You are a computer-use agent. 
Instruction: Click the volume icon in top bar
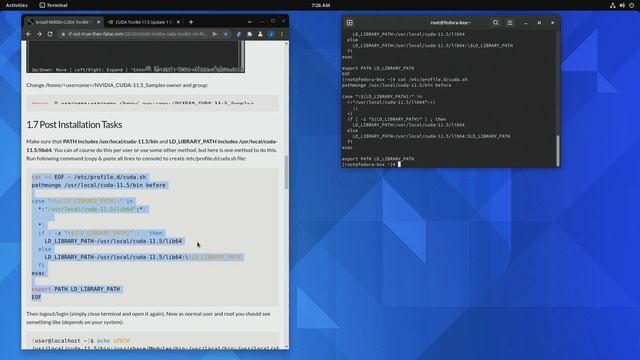point(622,5)
